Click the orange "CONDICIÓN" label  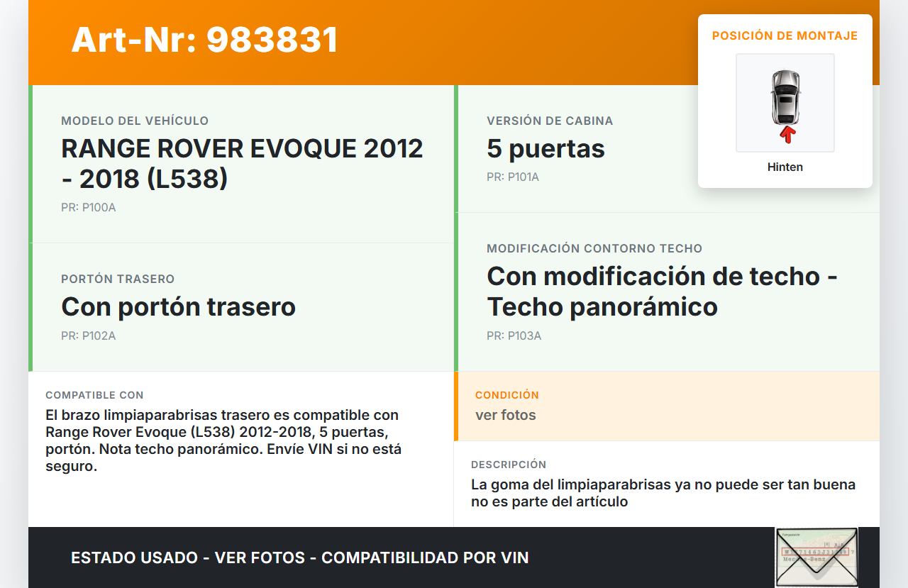tap(507, 395)
